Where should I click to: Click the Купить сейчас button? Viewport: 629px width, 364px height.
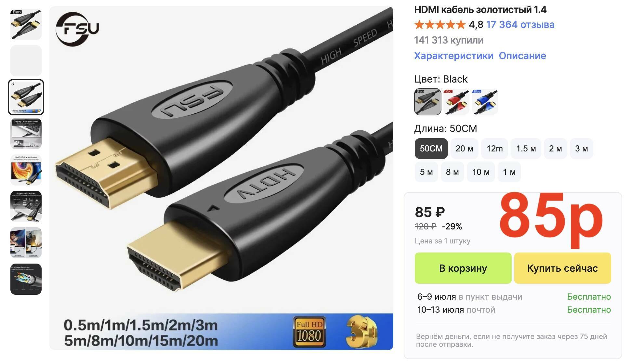[x=562, y=268]
